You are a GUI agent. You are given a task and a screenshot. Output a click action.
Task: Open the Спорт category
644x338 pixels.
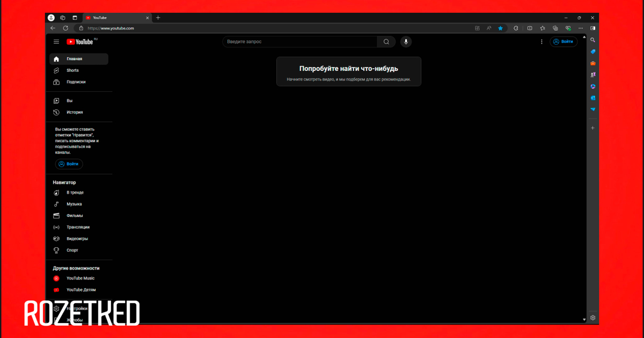coord(79,251)
